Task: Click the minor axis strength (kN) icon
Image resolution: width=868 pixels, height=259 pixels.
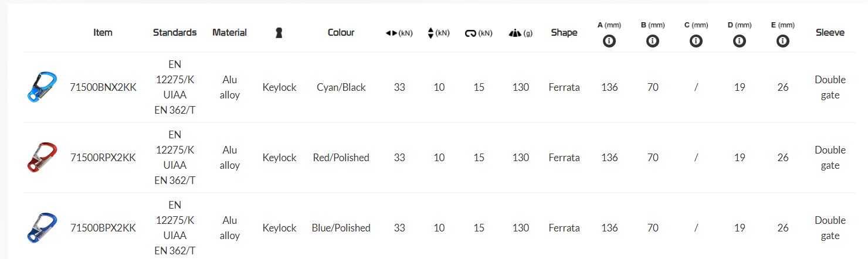Action: click(x=431, y=33)
